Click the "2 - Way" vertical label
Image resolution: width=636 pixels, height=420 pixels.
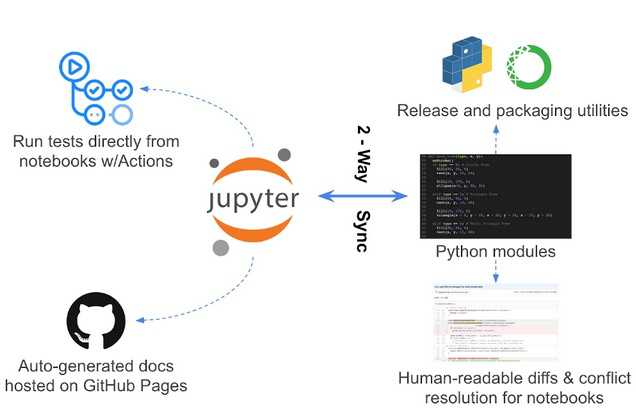tap(363, 154)
